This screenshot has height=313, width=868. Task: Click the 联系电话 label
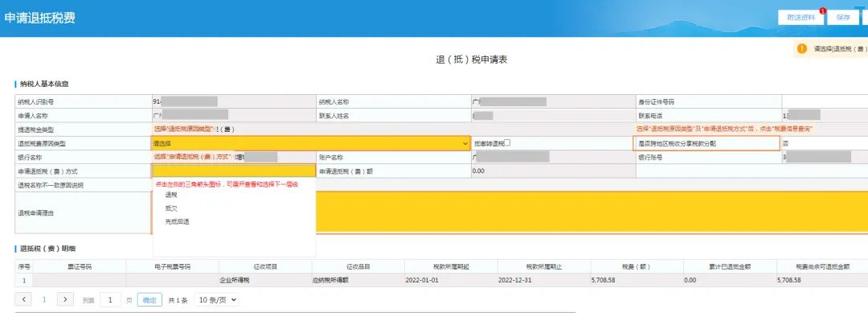pyautogui.click(x=650, y=116)
